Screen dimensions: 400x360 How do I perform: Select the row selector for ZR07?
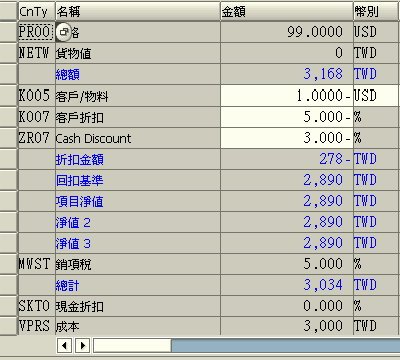click(8, 138)
